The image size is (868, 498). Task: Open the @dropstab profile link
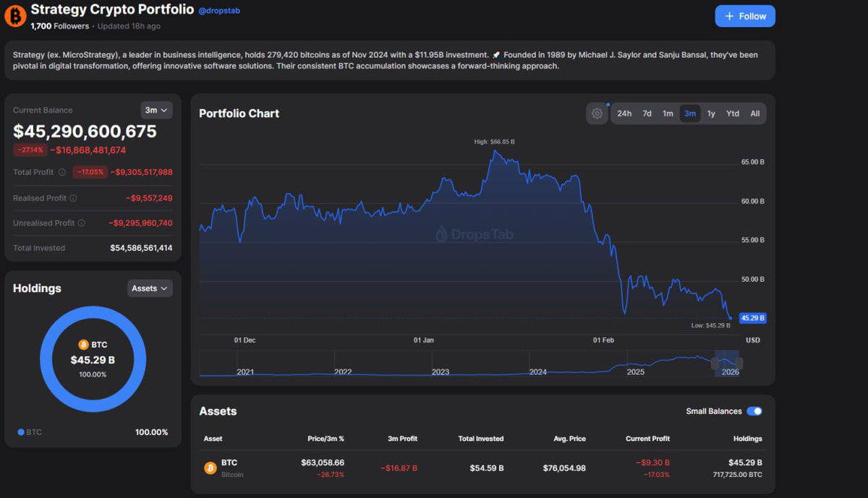coord(218,11)
